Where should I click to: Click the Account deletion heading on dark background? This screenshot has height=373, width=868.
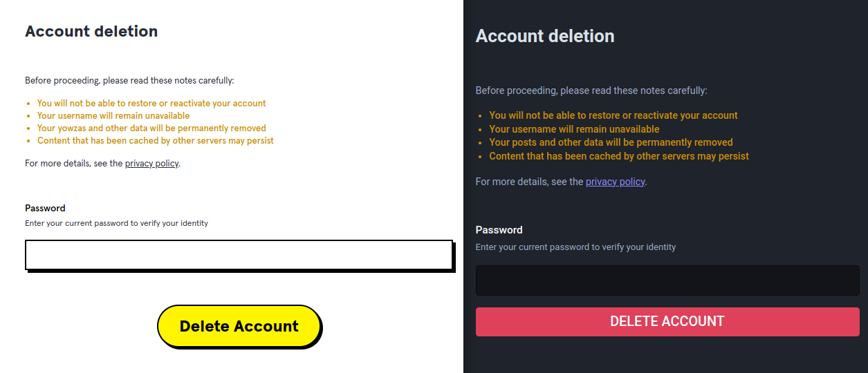(x=544, y=36)
